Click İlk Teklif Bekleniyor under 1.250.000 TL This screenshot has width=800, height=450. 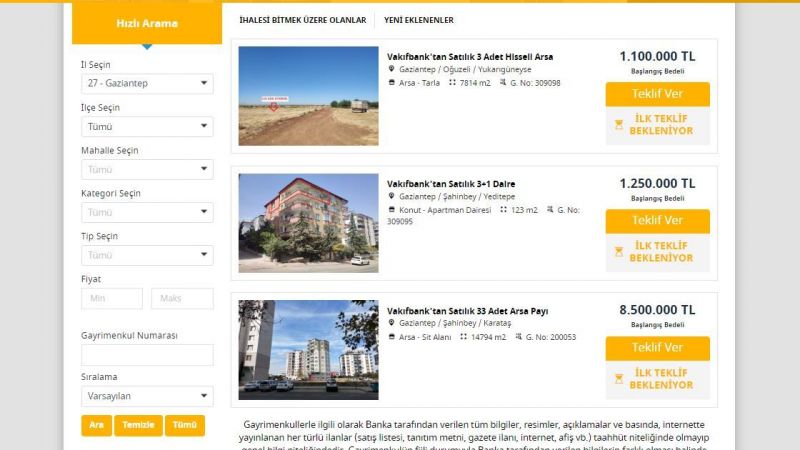click(661, 252)
